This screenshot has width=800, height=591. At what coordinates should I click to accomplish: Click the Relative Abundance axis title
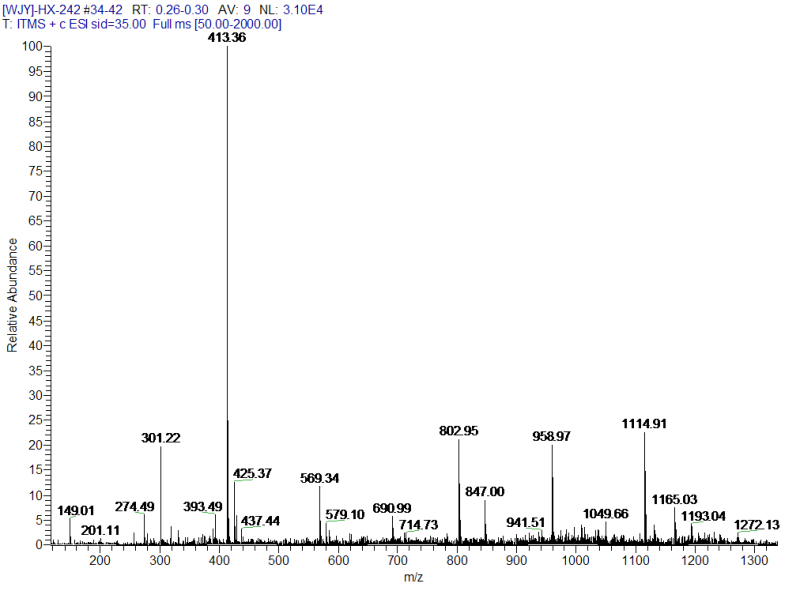(x=12, y=295)
